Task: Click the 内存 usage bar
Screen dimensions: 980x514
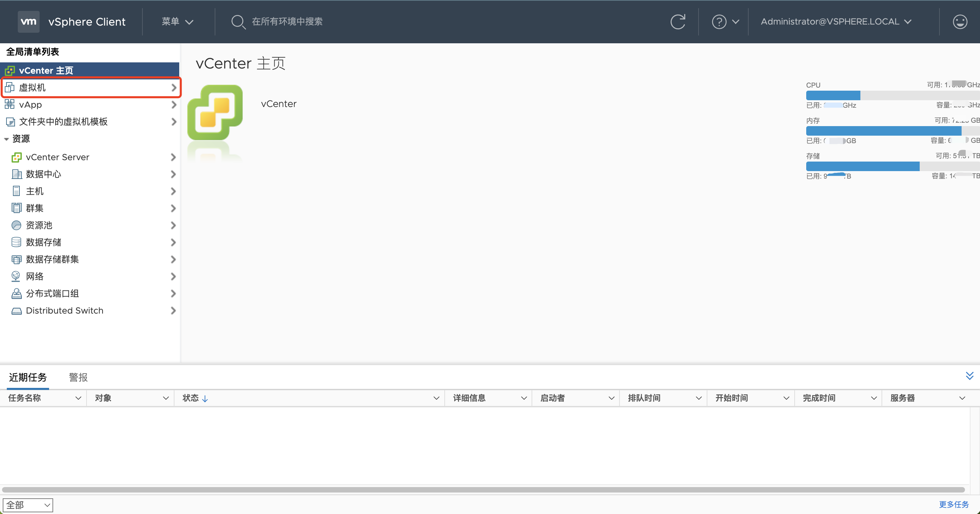Action: [892, 131]
